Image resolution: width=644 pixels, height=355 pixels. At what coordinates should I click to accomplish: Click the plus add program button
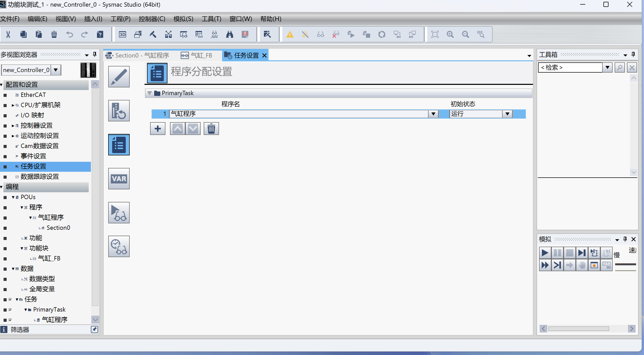(x=158, y=129)
